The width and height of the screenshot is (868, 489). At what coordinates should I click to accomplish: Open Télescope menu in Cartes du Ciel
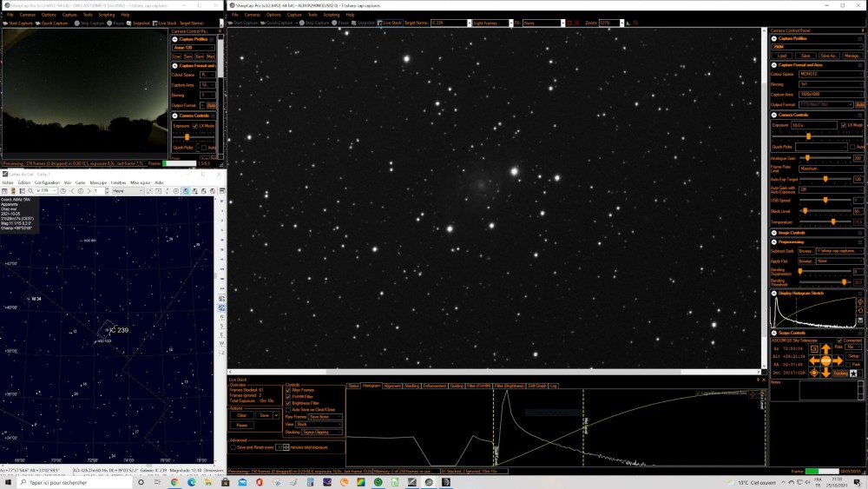click(x=98, y=182)
